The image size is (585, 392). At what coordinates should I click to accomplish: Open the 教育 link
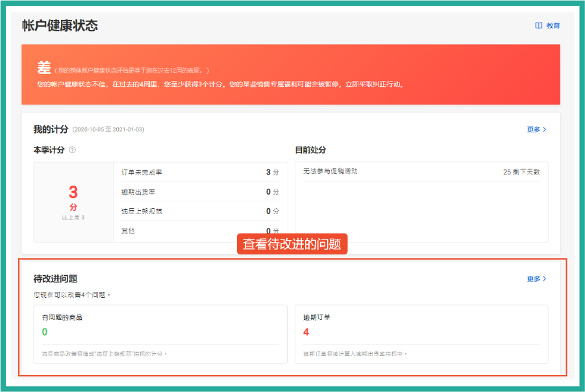coord(552,25)
